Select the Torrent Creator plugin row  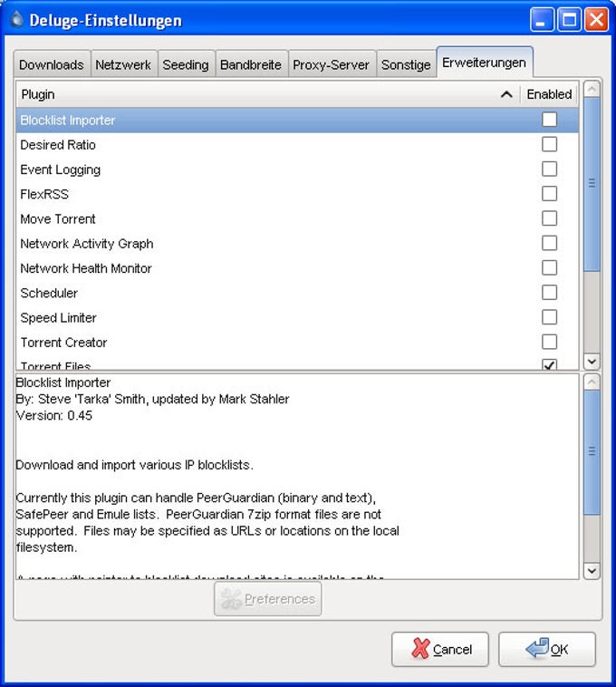(297, 343)
